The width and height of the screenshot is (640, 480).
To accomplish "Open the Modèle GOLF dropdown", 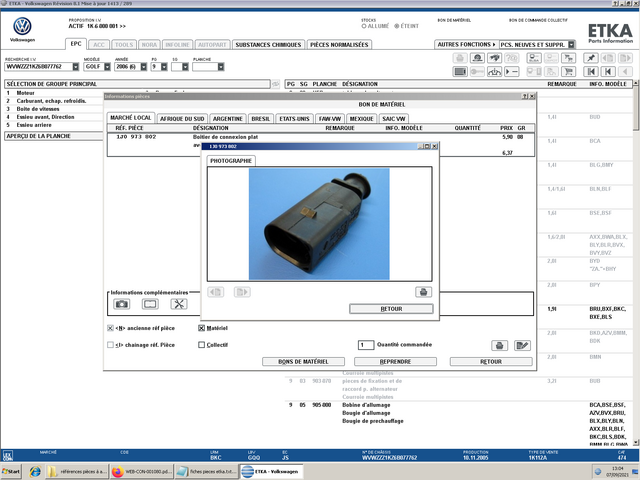I will click(107, 67).
